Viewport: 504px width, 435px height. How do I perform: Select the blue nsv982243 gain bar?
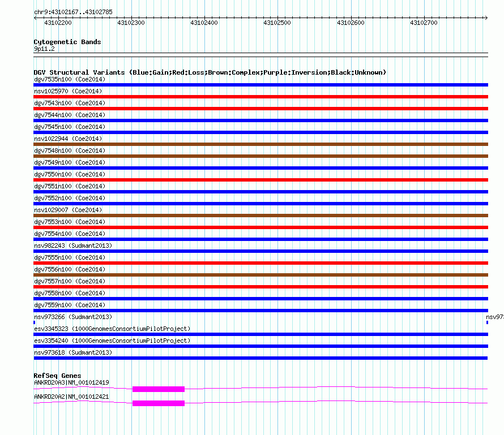point(260,251)
